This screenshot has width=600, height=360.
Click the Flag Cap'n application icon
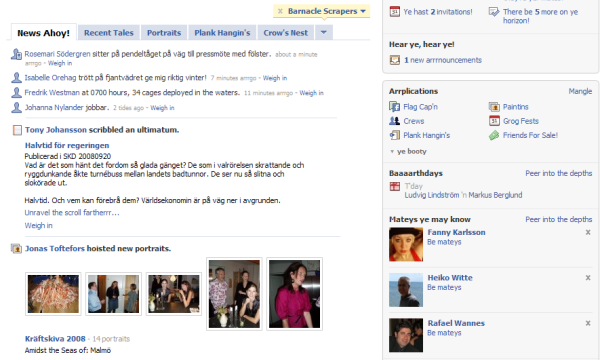pyautogui.click(x=395, y=106)
